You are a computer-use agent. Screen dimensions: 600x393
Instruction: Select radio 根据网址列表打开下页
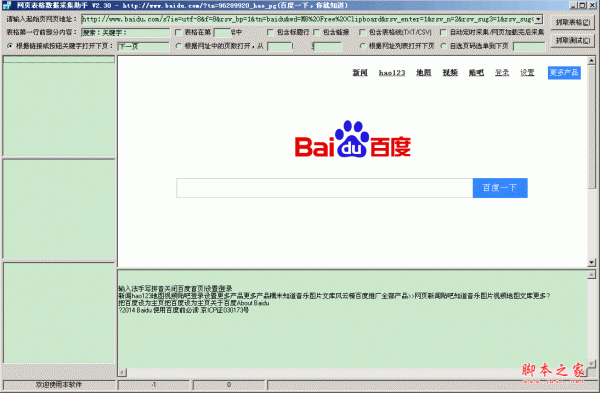coord(362,46)
